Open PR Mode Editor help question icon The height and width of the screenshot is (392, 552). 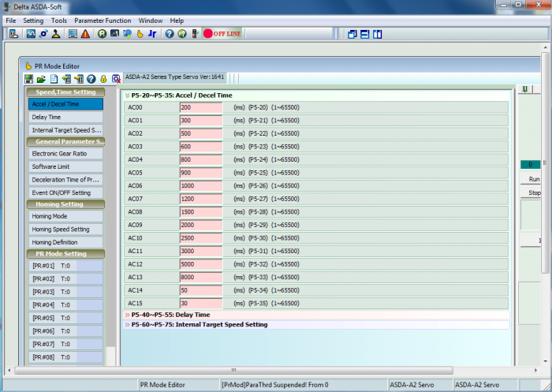[x=91, y=79]
